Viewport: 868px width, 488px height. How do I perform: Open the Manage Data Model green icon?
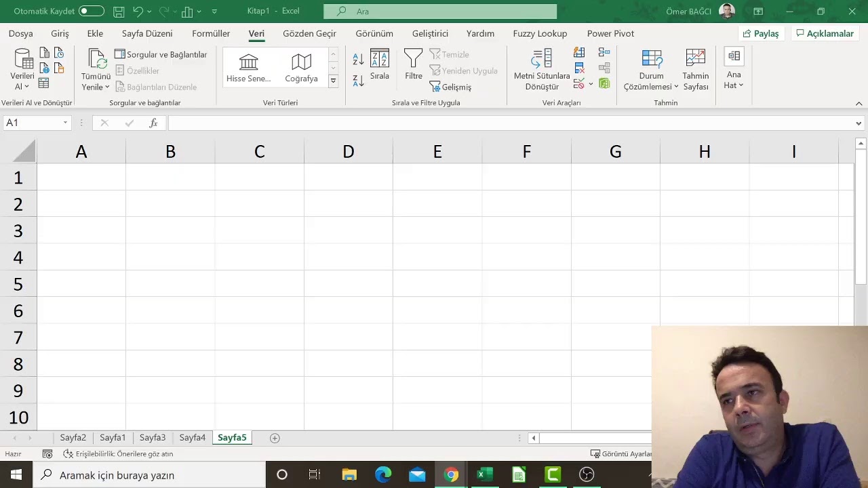tap(604, 83)
